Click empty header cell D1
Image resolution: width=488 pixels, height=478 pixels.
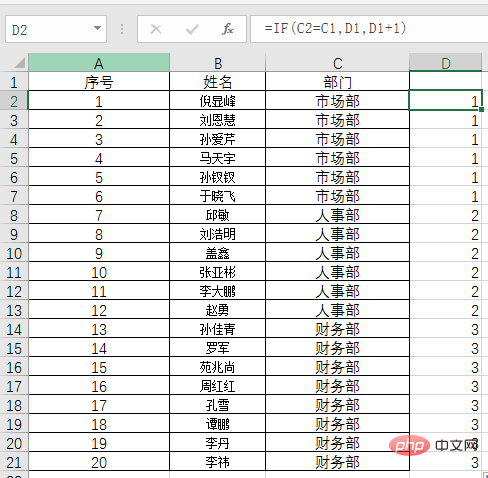446,81
